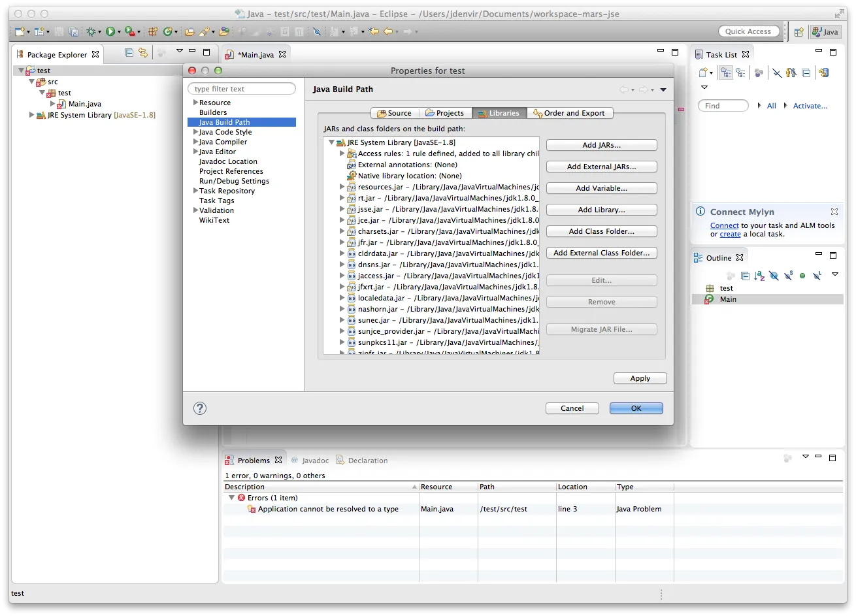
Task: Toggle Hide Static Members in Outline
Action: tap(788, 276)
